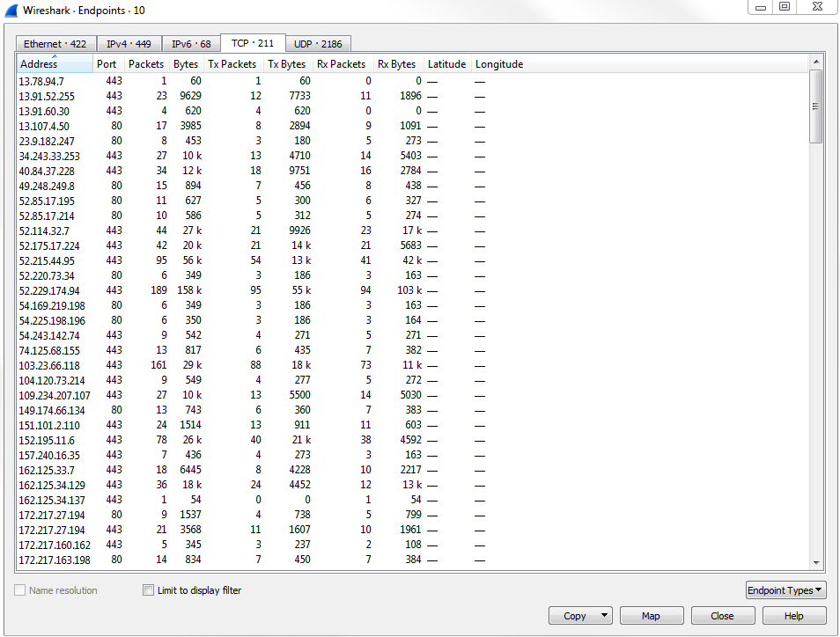The width and height of the screenshot is (840, 637).
Task: Select the 23.9.182.247 address
Action: pyautogui.click(x=47, y=142)
